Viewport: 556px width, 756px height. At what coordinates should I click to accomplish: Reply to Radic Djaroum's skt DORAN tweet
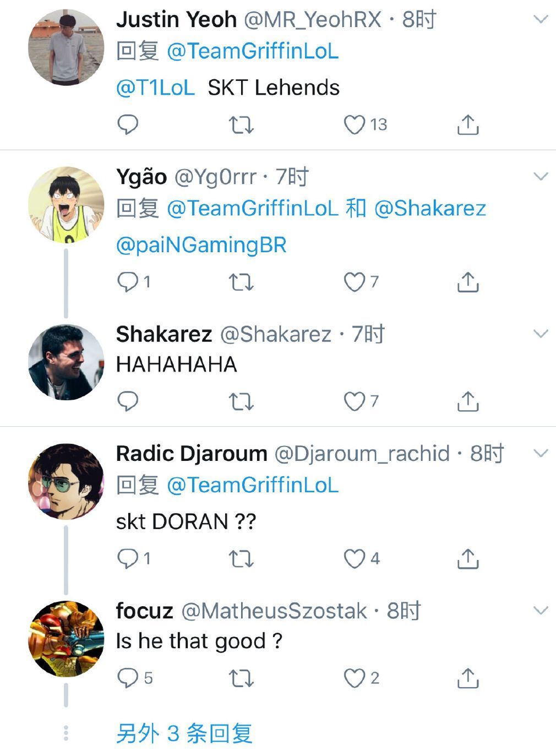(134, 559)
